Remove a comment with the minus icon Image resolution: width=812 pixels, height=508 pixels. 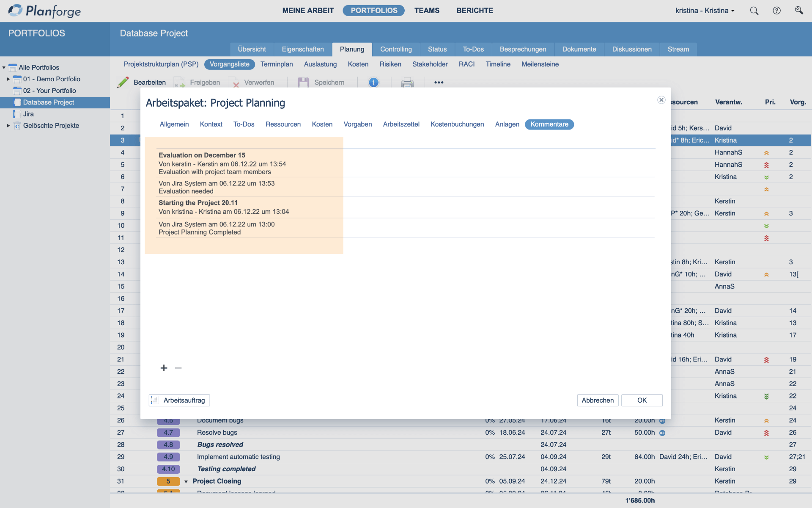(178, 368)
